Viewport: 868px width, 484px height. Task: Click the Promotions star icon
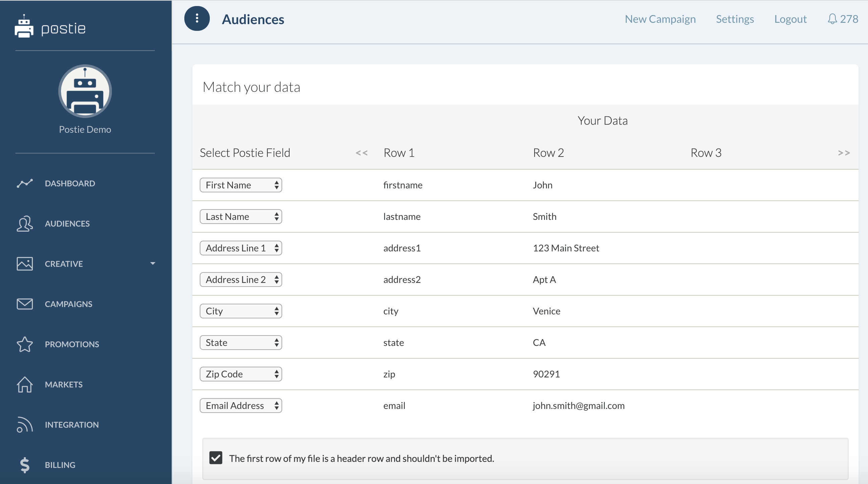(24, 344)
